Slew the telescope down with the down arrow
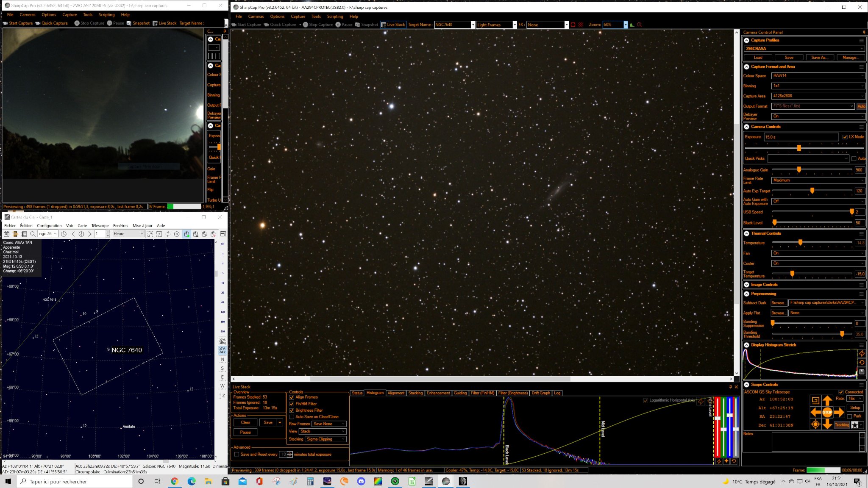Image resolution: width=868 pixels, height=488 pixels. pyautogui.click(x=827, y=424)
